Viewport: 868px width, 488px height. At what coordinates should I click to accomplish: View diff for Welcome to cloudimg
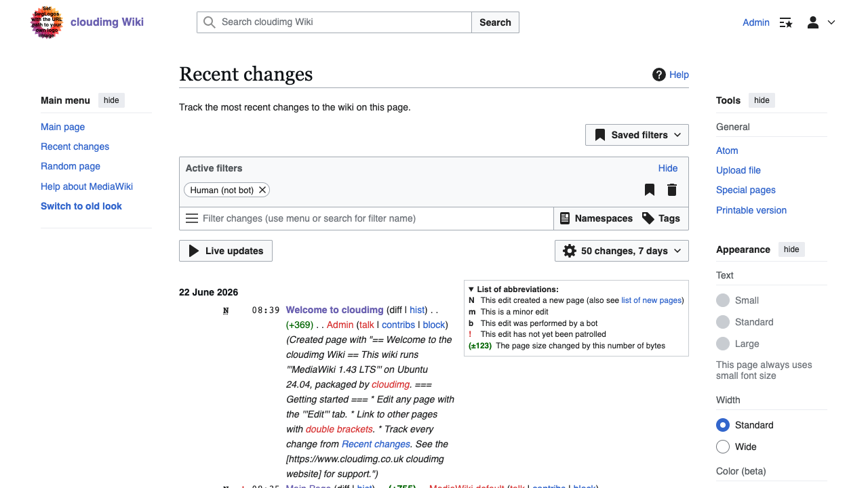tap(395, 310)
